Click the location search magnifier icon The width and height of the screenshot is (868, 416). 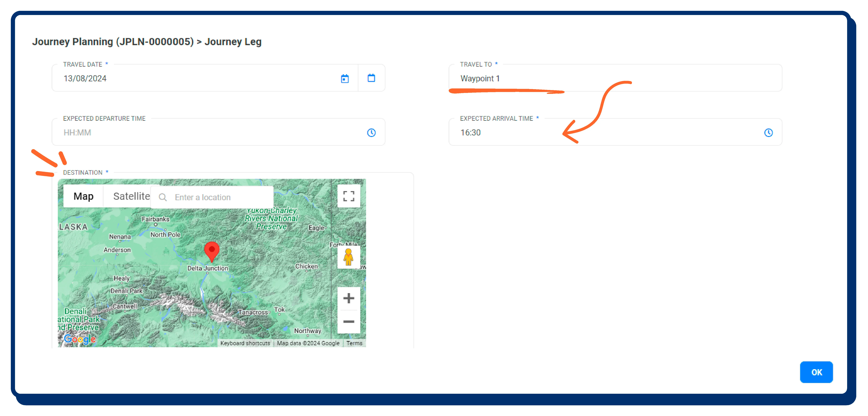point(163,197)
